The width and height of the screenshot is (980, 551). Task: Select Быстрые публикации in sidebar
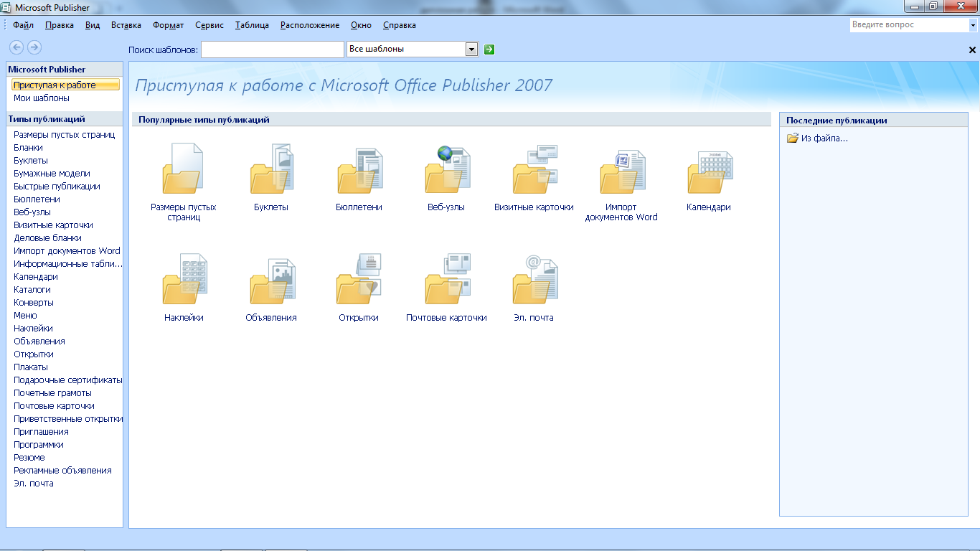(57, 187)
